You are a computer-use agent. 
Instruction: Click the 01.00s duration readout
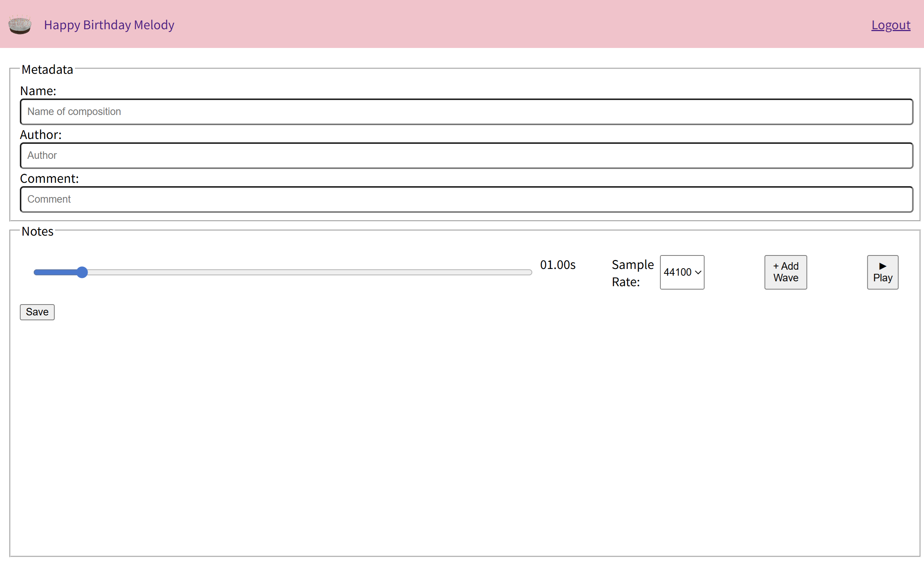pyautogui.click(x=557, y=265)
